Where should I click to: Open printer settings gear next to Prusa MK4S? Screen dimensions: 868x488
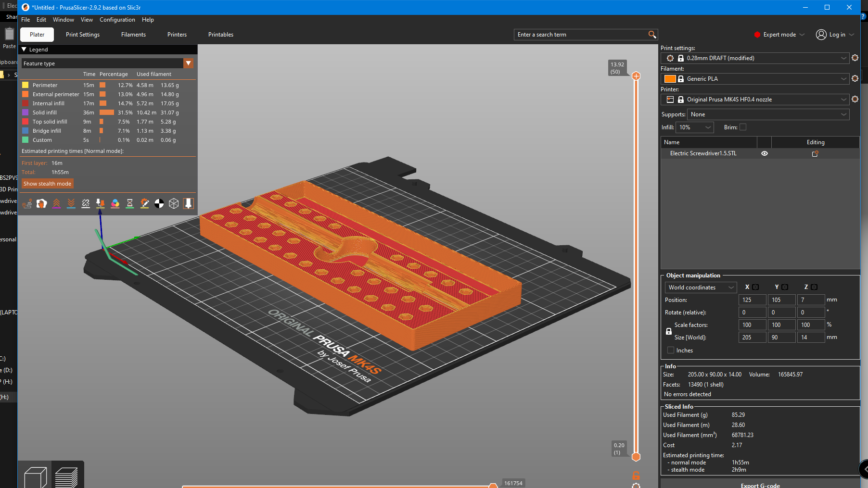855,99
